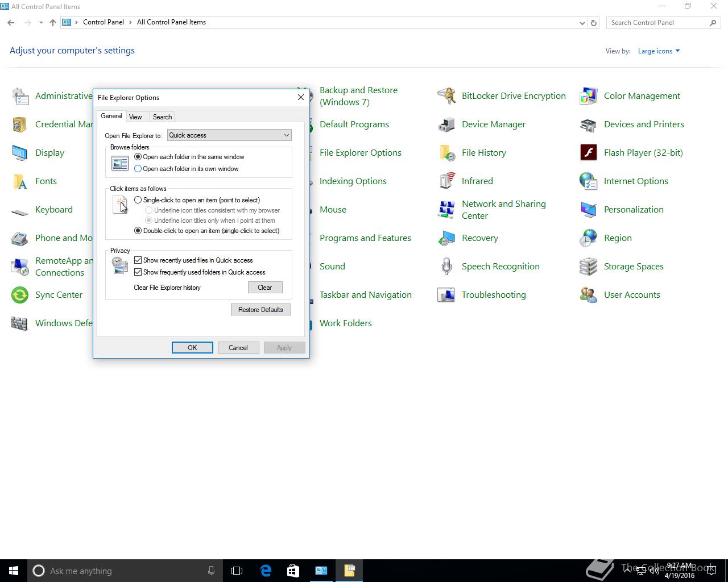728x582 pixels.
Task: Open the Default Programs link
Action: [x=354, y=124]
